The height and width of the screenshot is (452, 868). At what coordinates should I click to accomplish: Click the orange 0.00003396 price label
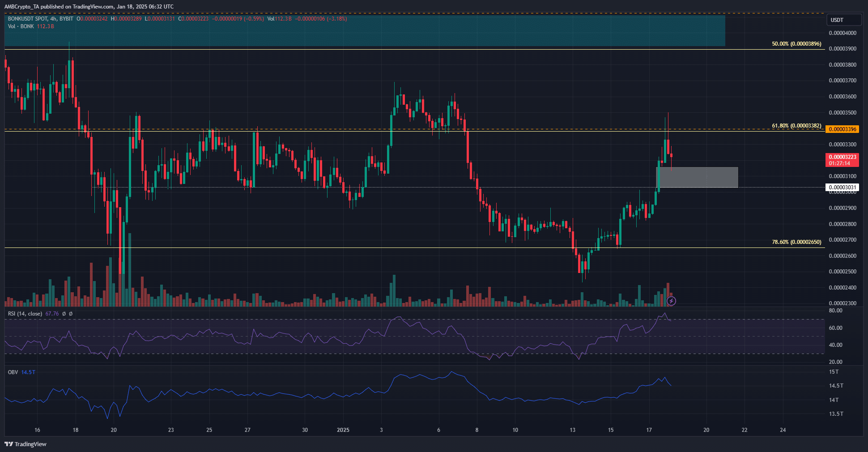pyautogui.click(x=843, y=129)
